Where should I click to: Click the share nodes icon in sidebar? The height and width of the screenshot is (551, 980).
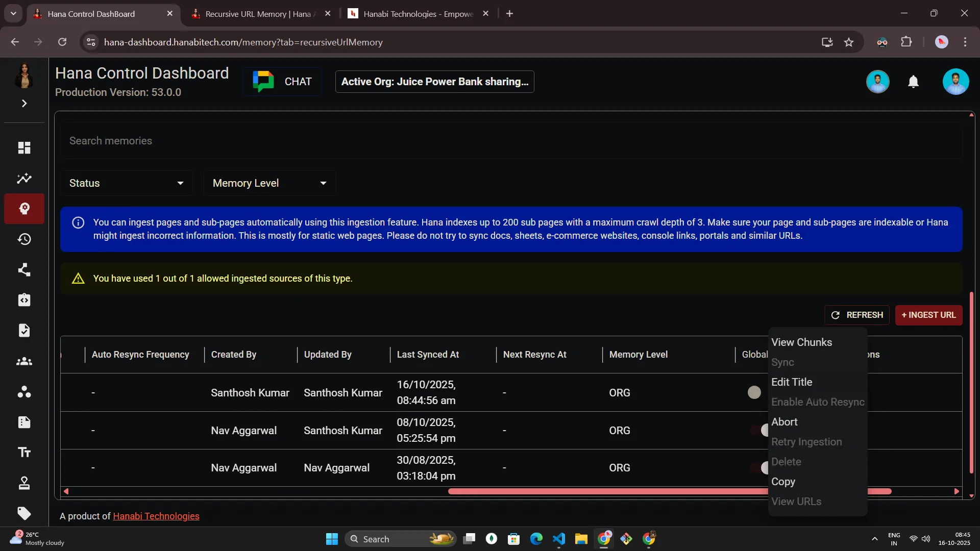click(24, 269)
